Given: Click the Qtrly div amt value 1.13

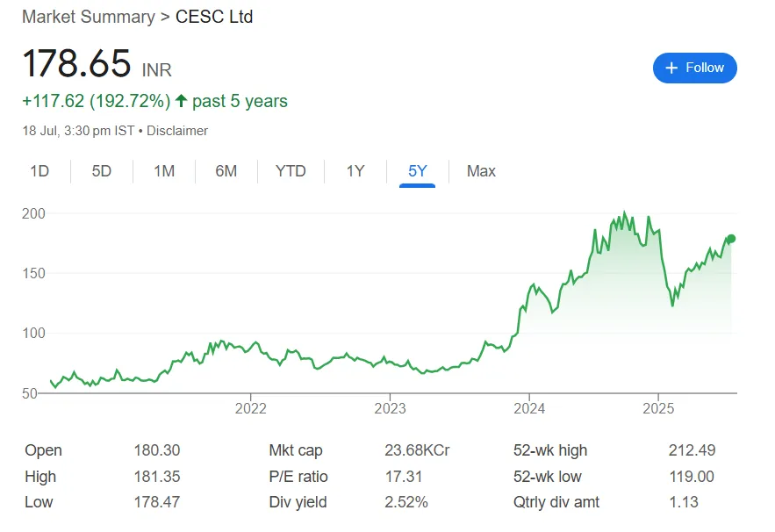Looking at the screenshot, I should click(684, 502).
